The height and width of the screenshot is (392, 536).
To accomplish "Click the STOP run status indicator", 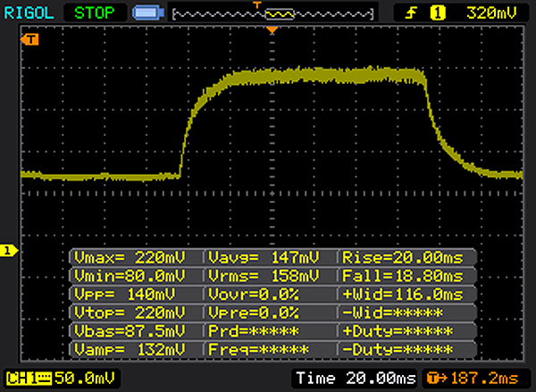I will [x=95, y=13].
